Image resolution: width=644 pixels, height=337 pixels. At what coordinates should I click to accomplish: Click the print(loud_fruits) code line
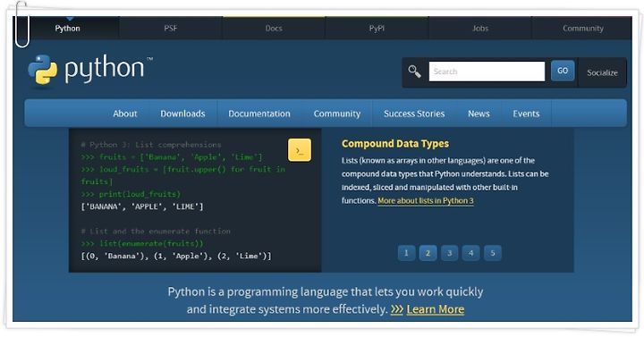tap(131, 194)
